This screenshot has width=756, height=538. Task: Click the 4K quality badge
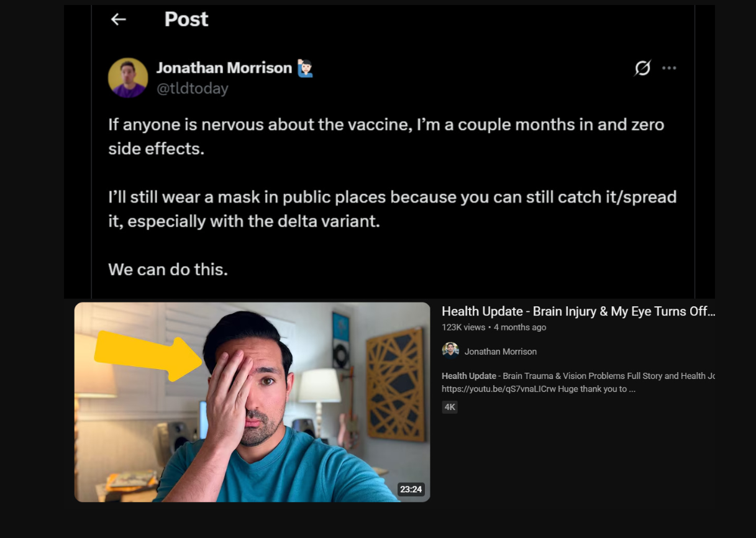point(450,408)
